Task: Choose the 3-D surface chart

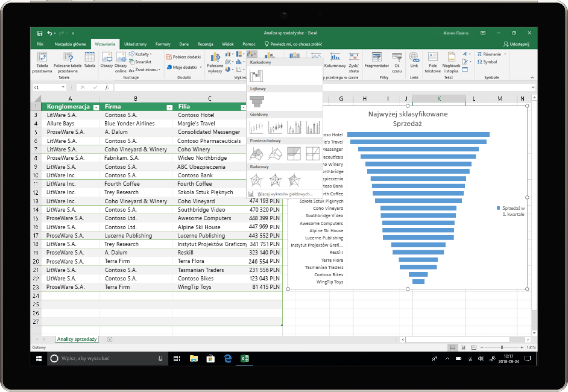Action: [256, 154]
